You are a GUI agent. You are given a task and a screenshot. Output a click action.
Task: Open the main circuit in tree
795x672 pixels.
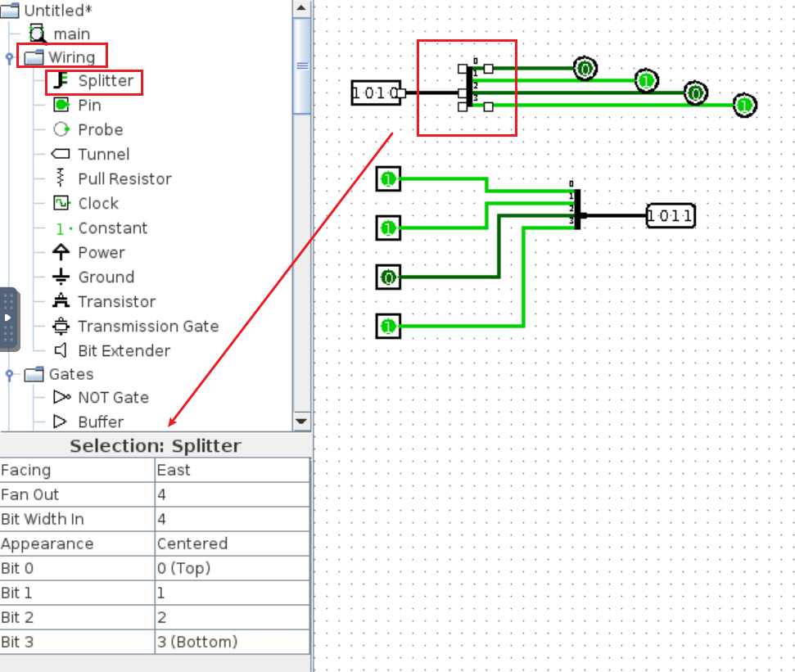70,34
